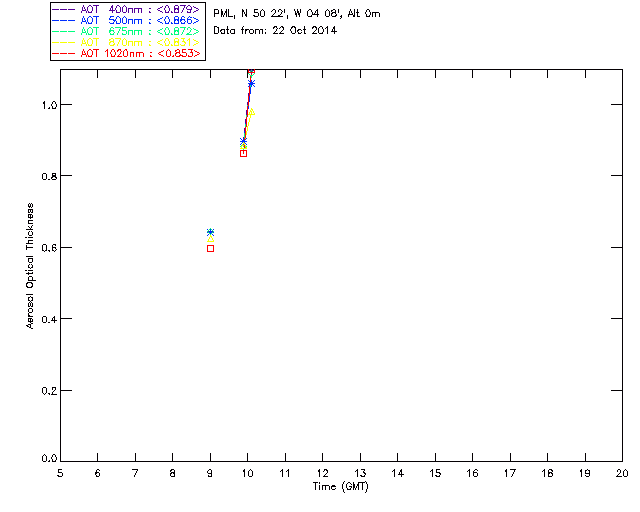The width and height of the screenshot is (640, 512).
Task: Click the purple dashed line sample in legend
Action: 64,9
